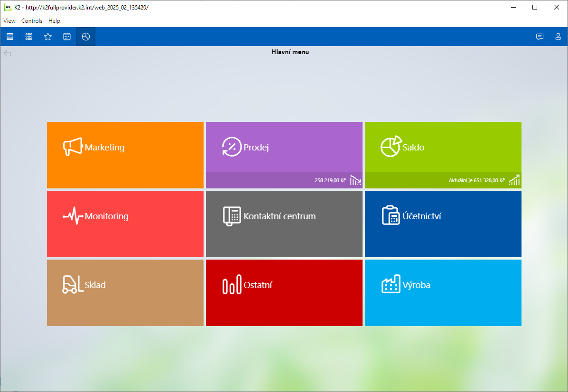
Task: Click the Monitoring pulse icon
Action: [73, 216]
